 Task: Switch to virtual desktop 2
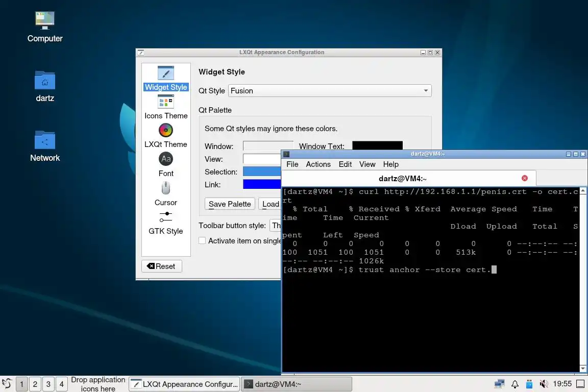tap(35, 384)
